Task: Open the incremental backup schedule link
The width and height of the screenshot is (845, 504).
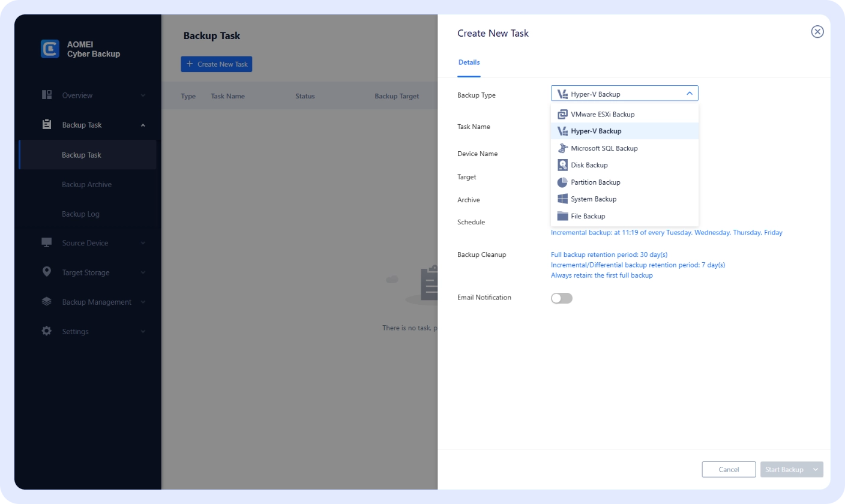Action: pyautogui.click(x=667, y=232)
